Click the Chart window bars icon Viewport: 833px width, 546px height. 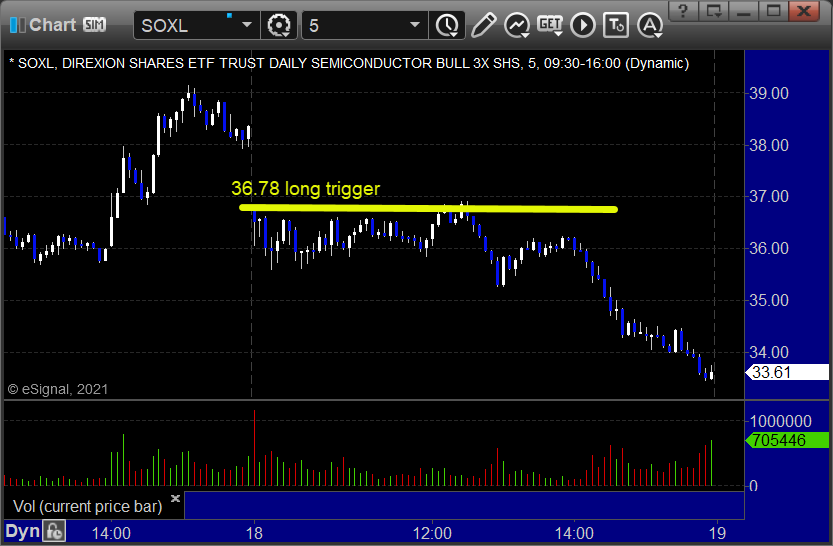click(x=18, y=25)
